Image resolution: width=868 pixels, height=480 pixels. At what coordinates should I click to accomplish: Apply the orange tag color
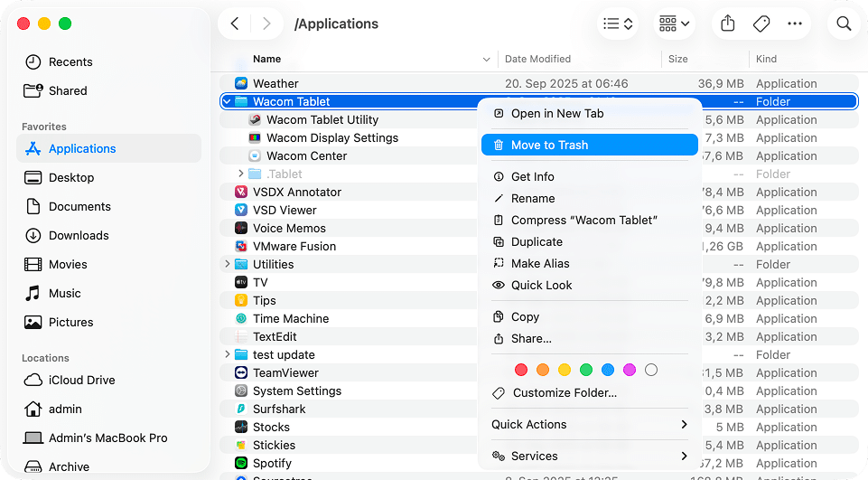[x=543, y=370]
